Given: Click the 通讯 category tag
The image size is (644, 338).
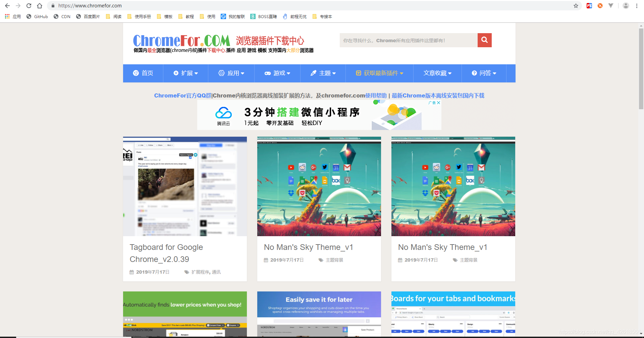Looking at the screenshot, I should pos(216,272).
